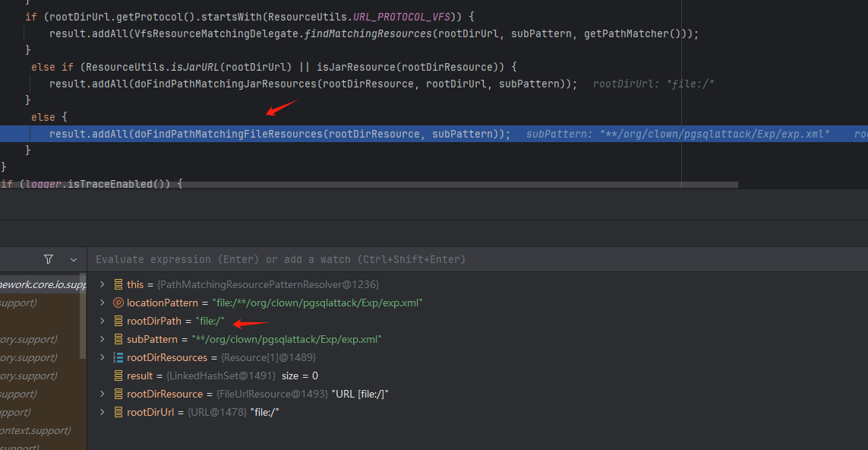868x450 pixels.
Task: Click the getPathMatcher() call in the code
Action: point(632,33)
